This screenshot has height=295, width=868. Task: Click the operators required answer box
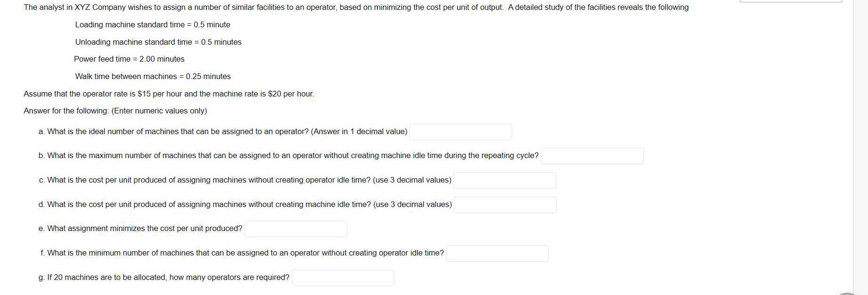(343, 278)
